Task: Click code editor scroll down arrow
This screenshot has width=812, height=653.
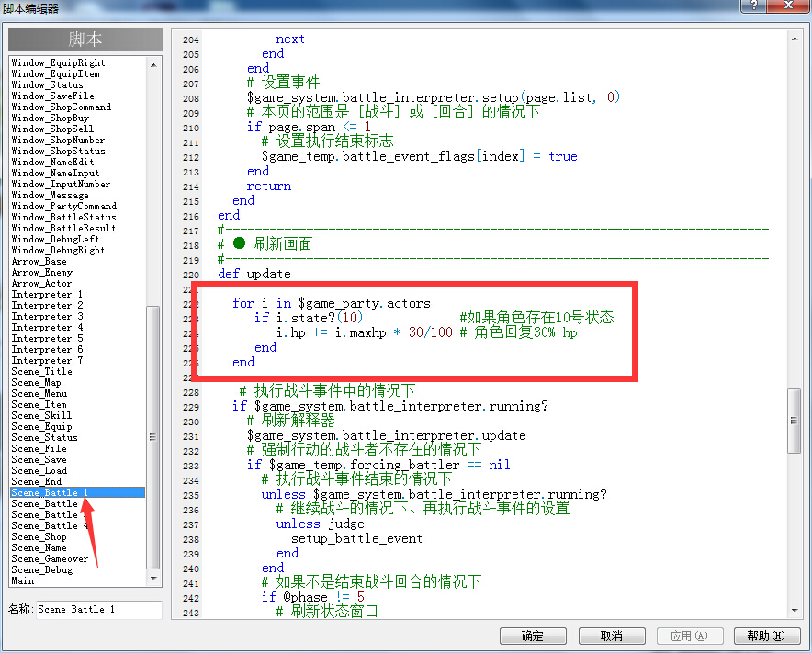Action: tap(795, 611)
